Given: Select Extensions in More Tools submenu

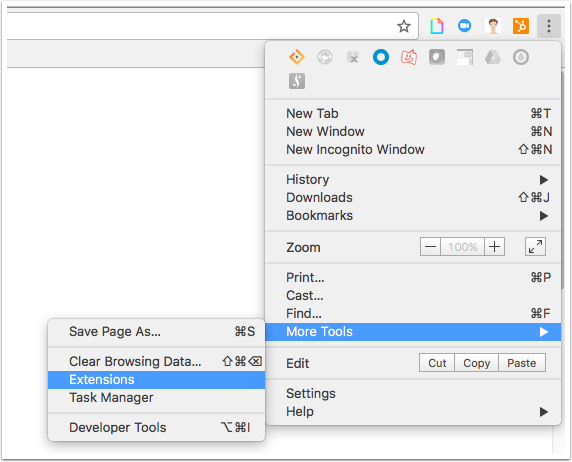Looking at the screenshot, I should click(156, 380).
